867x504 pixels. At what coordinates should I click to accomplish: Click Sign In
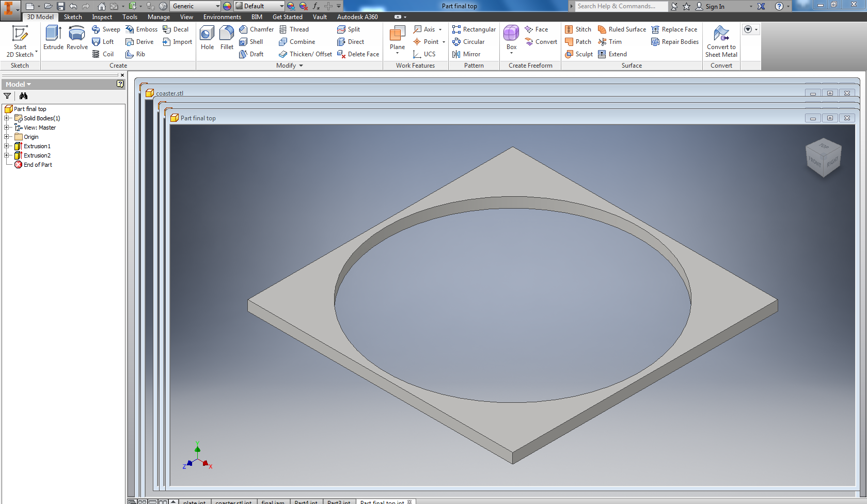[710, 6]
